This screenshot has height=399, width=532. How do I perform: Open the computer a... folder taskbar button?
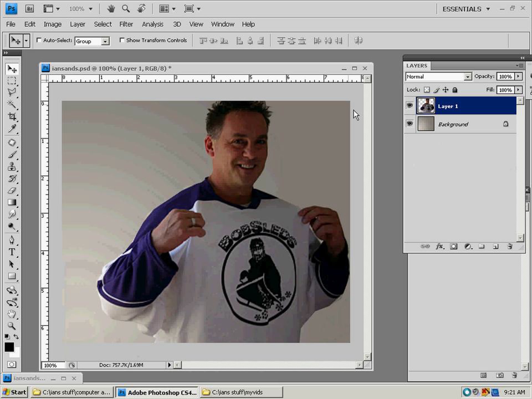(72, 392)
